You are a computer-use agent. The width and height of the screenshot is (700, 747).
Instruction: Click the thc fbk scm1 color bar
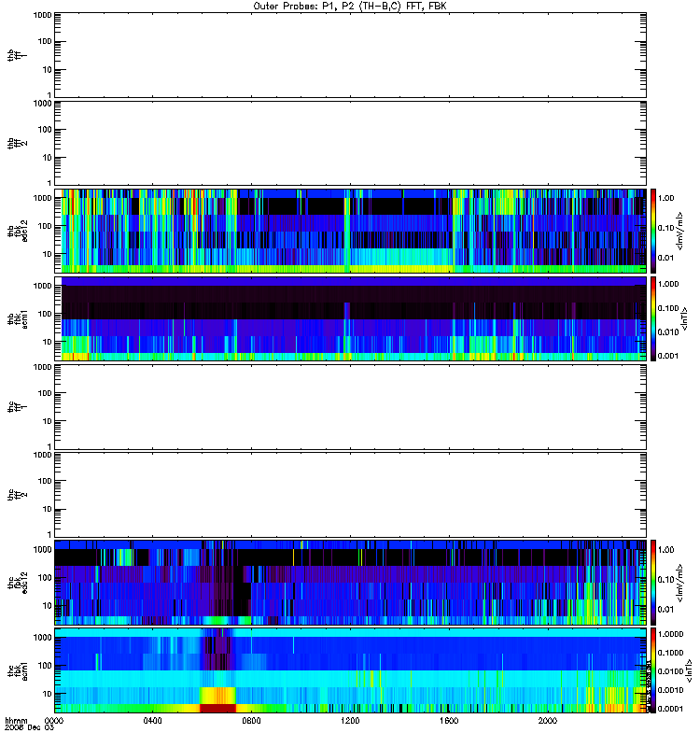(x=653, y=670)
